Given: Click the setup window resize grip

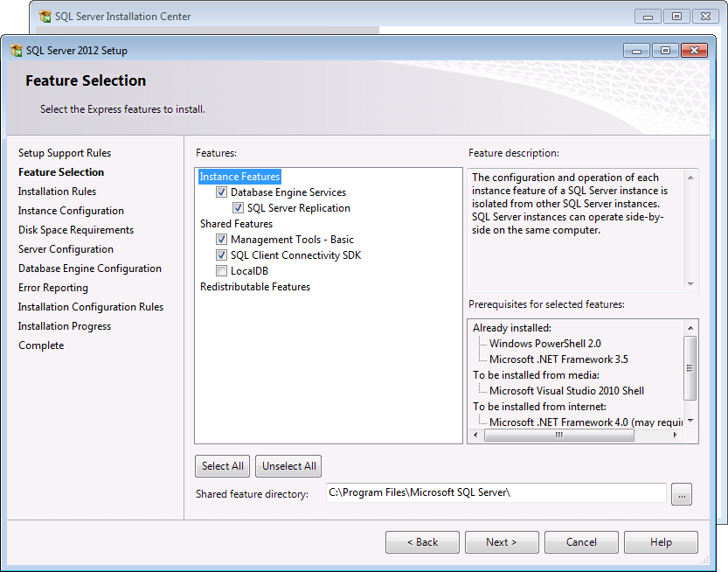Looking at the screenshot, I should [704, 560].
